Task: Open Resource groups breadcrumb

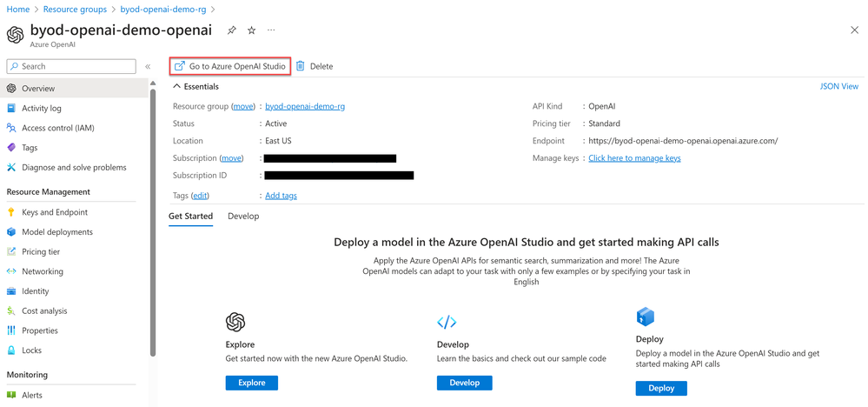Action: [x=75, y=10]
